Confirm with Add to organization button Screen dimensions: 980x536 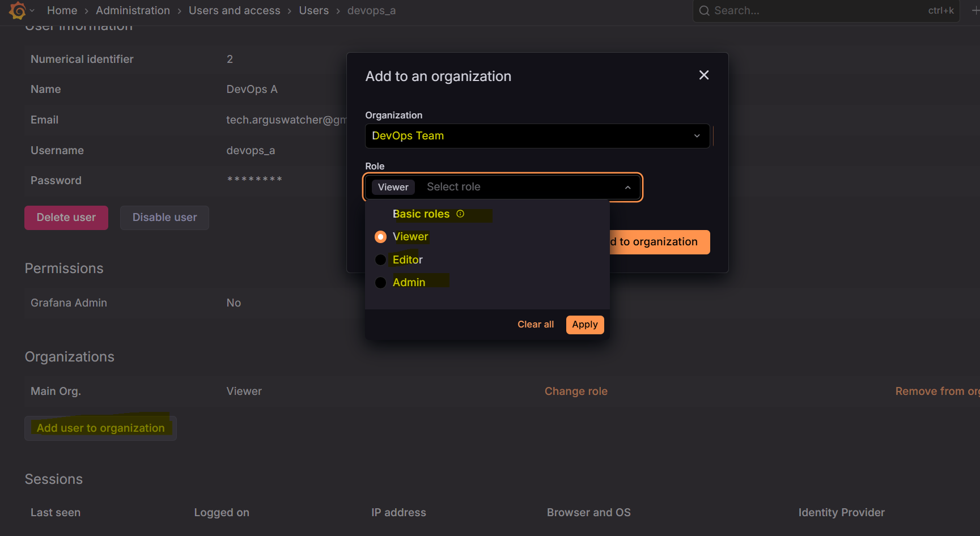pyautogui.click(x=660, y=243)
